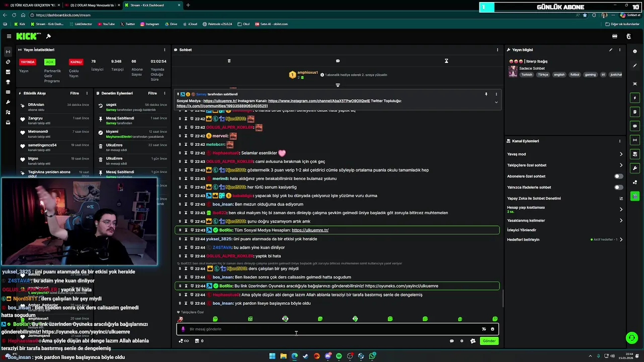The height and width of the screenshot is (362, 644).
Task: Open the Twitter bookmark
Action: click(128, 24)
